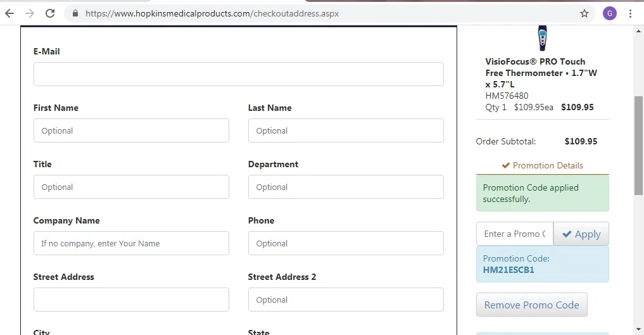Click the scrollbar up arrow
Viewport: 644px width, 335px height.
639,31
